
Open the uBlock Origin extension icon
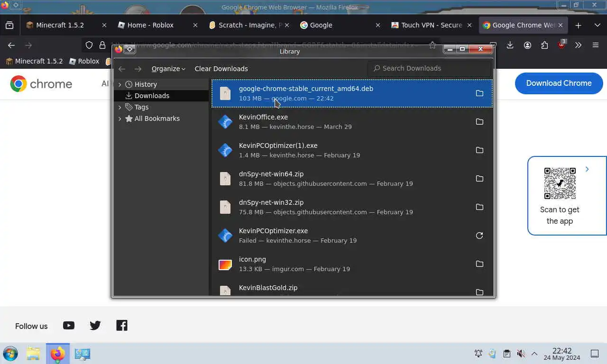[562, 45]
